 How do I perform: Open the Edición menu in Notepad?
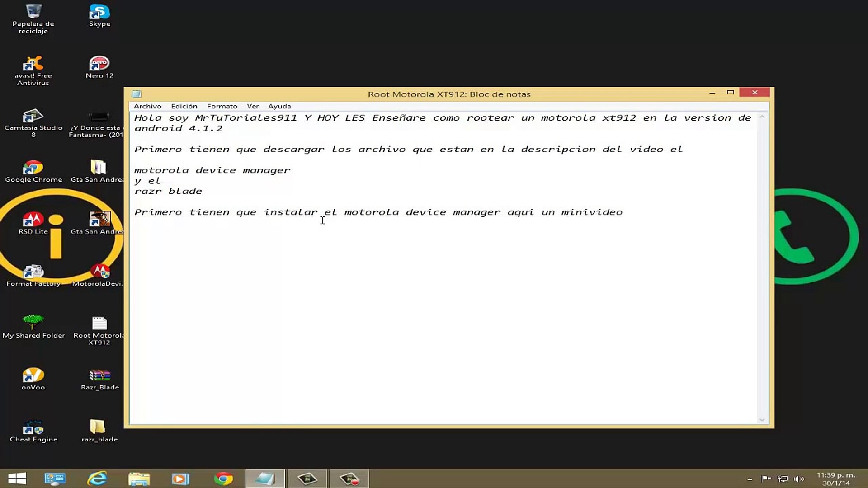pyautogui.click(x=184, y=106)
